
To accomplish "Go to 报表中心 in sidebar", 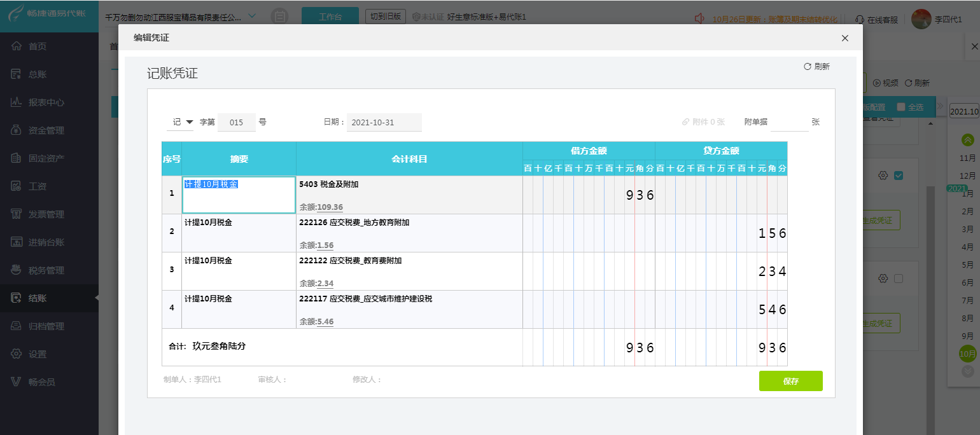I will (49, 102).
